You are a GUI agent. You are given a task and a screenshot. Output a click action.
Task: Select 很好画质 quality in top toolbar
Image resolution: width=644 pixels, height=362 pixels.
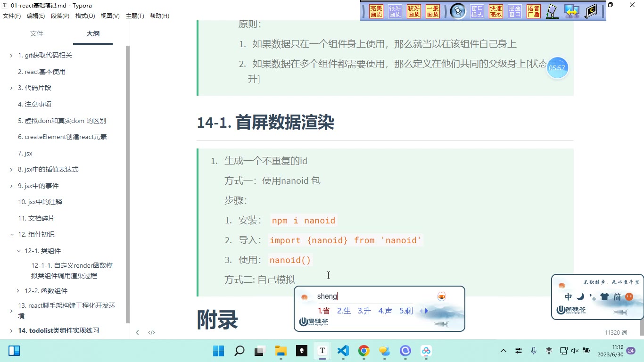click(395, 11)
